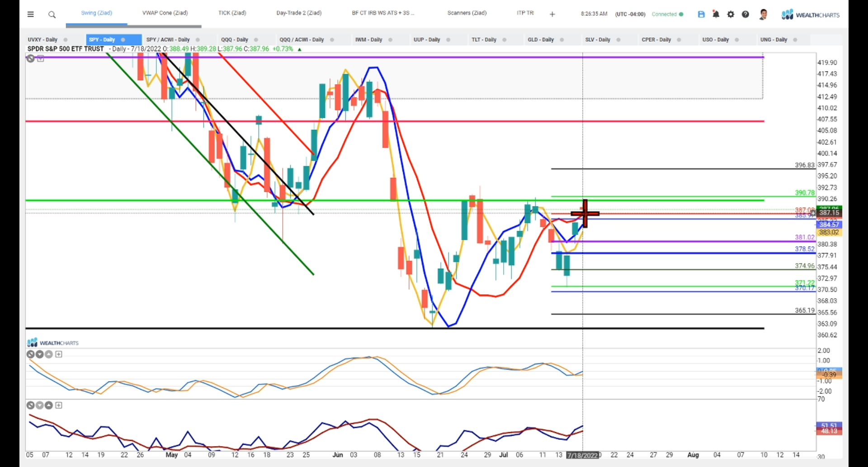Screen dimensions: 868x467
Task: Switch to Swing (Ziad) workspace tab
Action: [97, 13]
